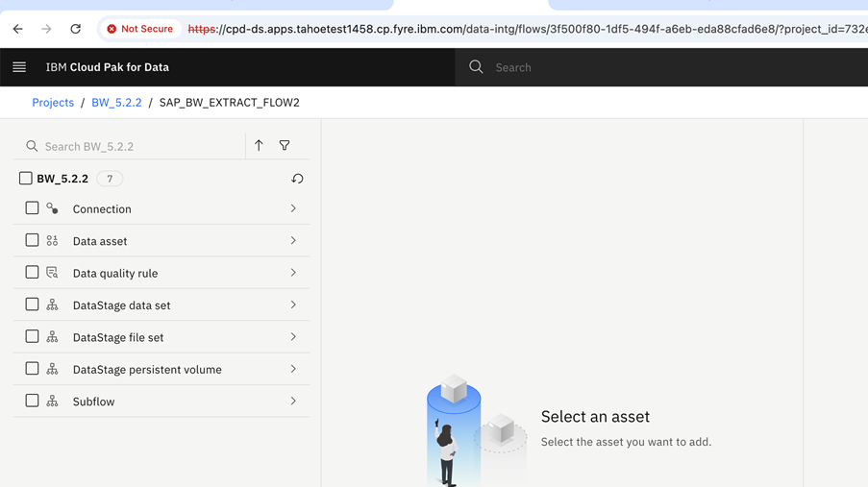The width and height of the screenshot is (868, 487).
Task: Click the search icon in Search BW_5.2.2 field
Action: coord(32,146)
